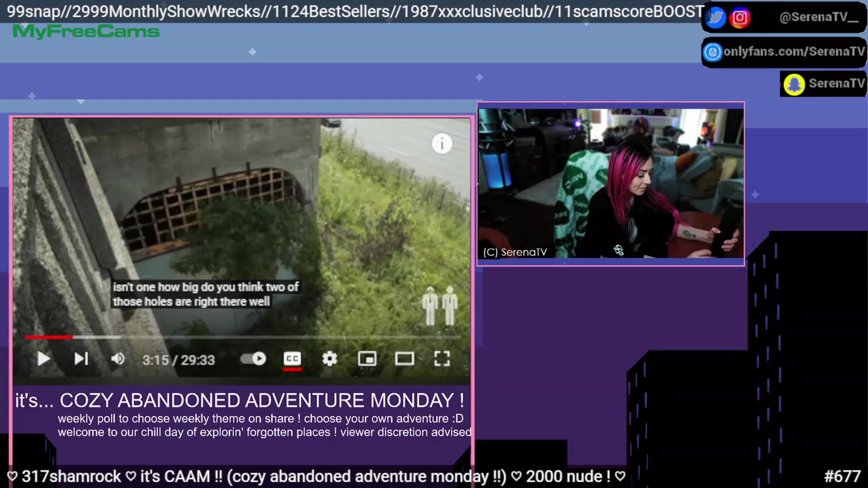Screen dimensions: 868x488
Task: Click the '317shamrock' ticker text
Action: 71,476
